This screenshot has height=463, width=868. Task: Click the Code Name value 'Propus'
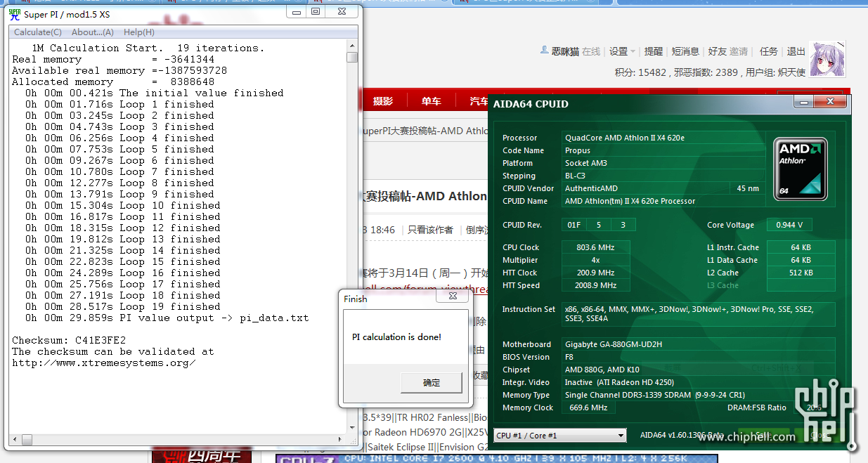[578, 150]
